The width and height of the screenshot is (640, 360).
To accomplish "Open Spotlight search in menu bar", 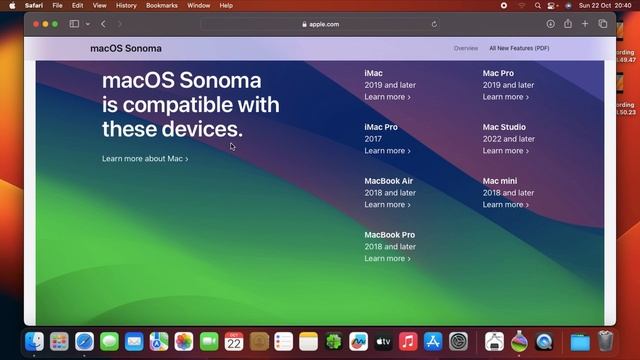I will (x=538, y=5).
